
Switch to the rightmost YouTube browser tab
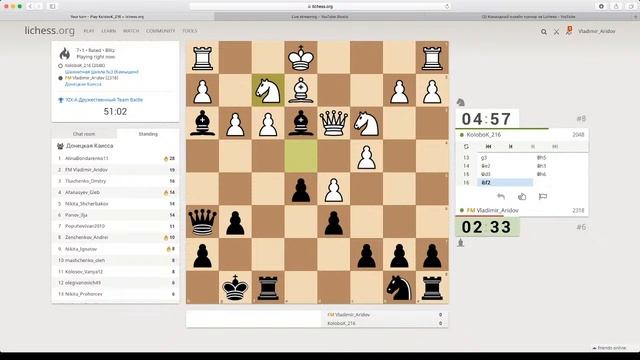tap(528, 17)
